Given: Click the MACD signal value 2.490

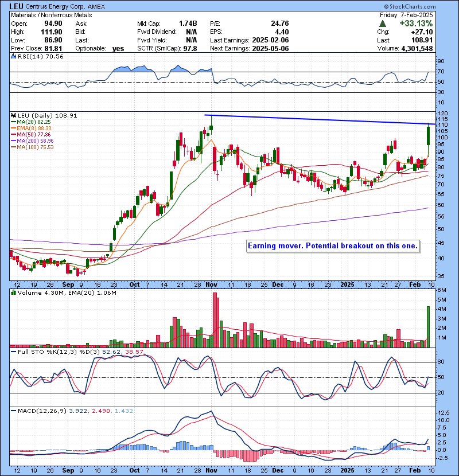Looking at the screenshot, I should pyautogui.click(x=101, y=411).
